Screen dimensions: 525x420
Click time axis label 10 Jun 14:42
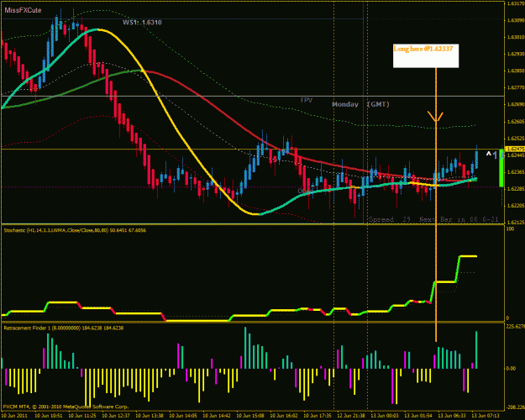(x=217, y=416)
